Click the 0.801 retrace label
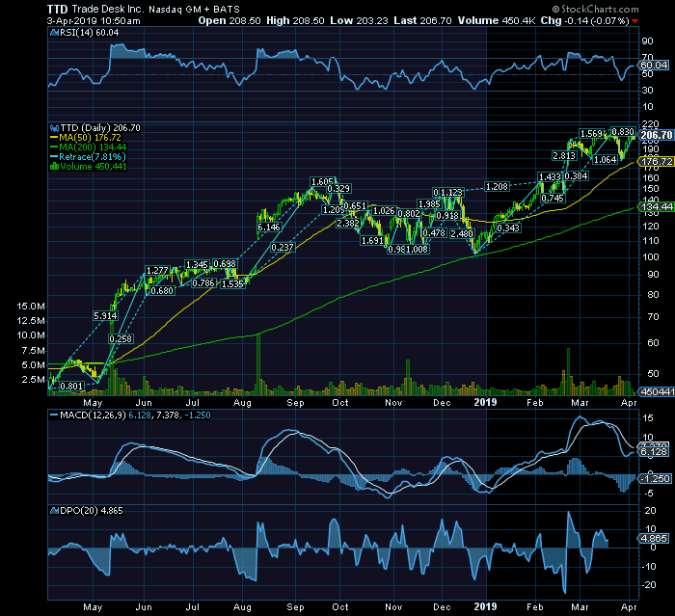The width and height of the screenshot is (675, 616). tap(71, 387)
